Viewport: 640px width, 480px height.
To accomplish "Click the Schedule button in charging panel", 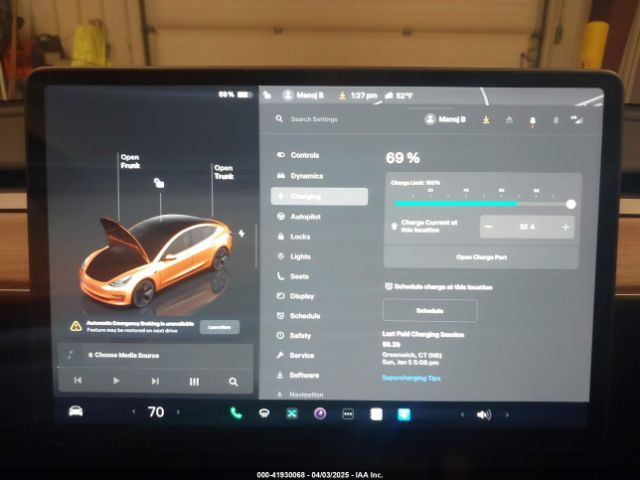I will point(430,311).
